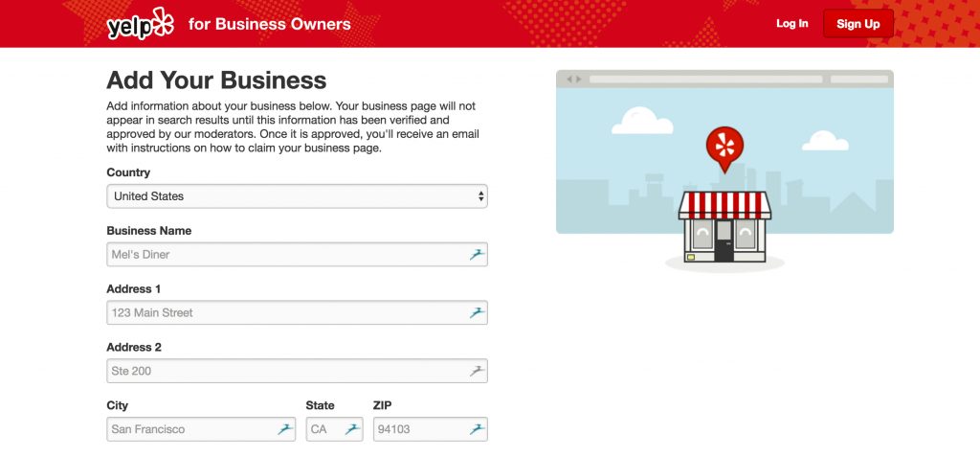Click autofill icon in Address 2 field
Screen dimensions: 980x457
(477, 371)
